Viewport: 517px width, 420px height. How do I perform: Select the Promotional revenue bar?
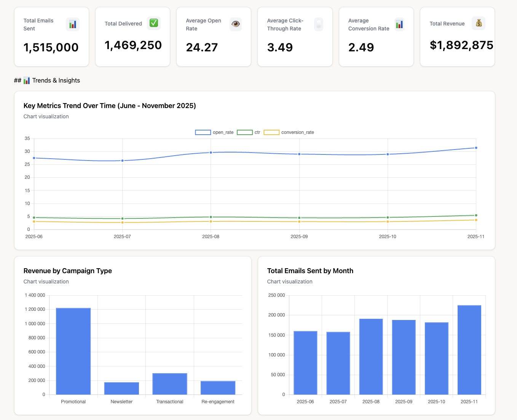(73, 351)
